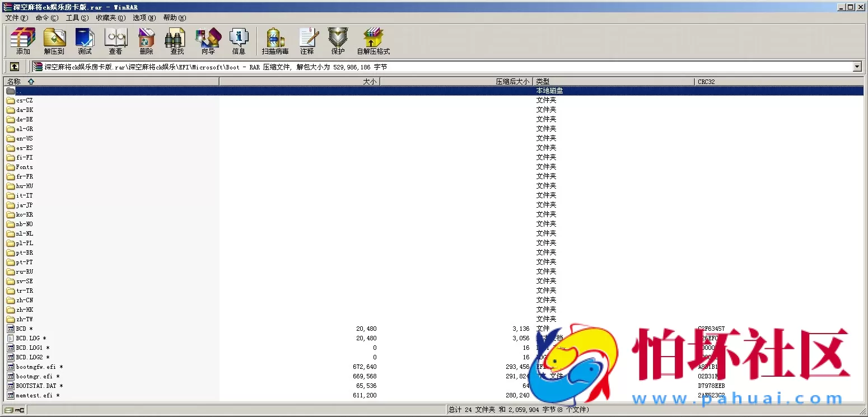Open the 收藏夹 (Favorites) menu
Screen dimensions: 868x417
click(x=110, y=18)
